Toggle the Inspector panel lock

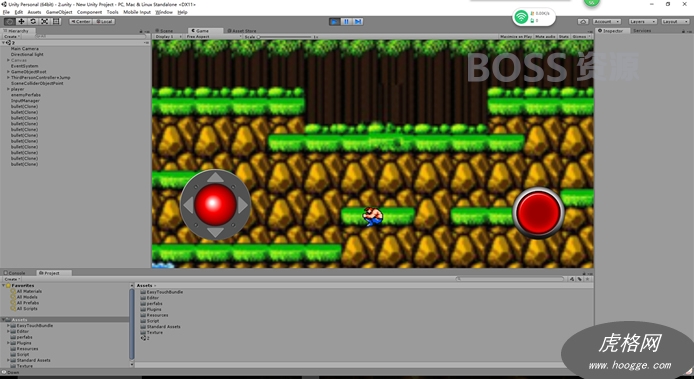pos(682,31)
